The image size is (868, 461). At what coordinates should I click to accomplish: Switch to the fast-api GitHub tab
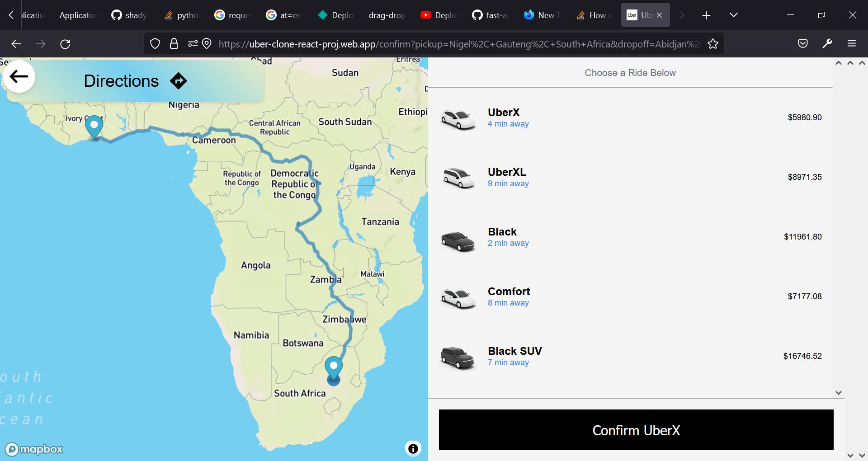click(x=491, y=15)
